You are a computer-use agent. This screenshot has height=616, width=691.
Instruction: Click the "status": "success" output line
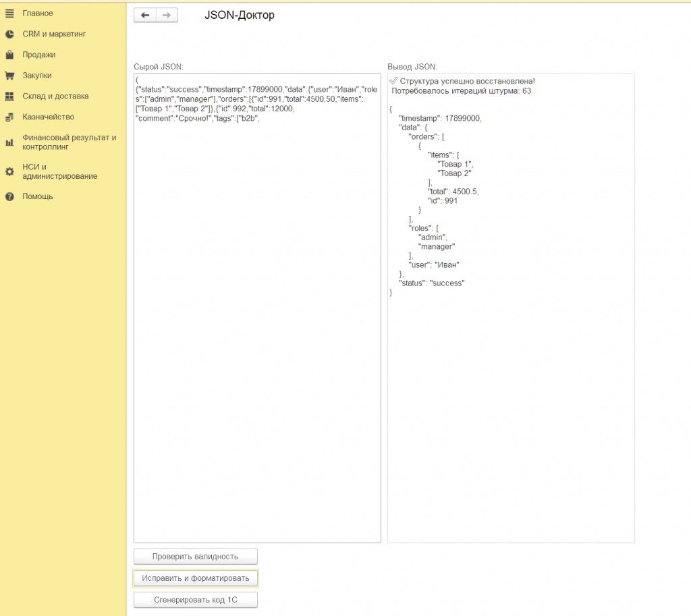point(431,283)
